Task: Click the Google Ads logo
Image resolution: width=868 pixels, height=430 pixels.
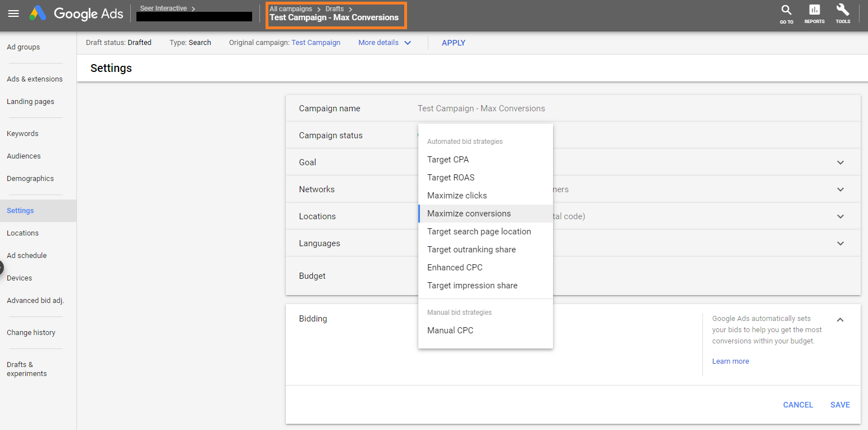Action: coord(77,14)
